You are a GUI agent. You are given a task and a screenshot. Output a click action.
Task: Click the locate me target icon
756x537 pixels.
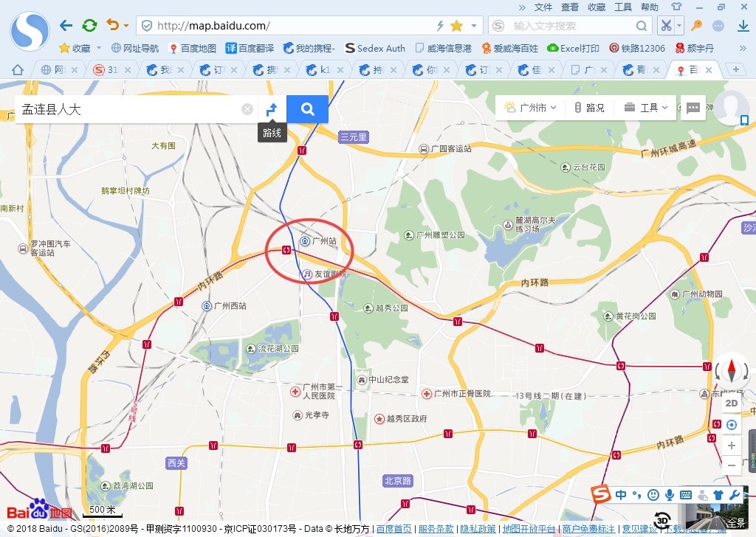pos(732,425)
